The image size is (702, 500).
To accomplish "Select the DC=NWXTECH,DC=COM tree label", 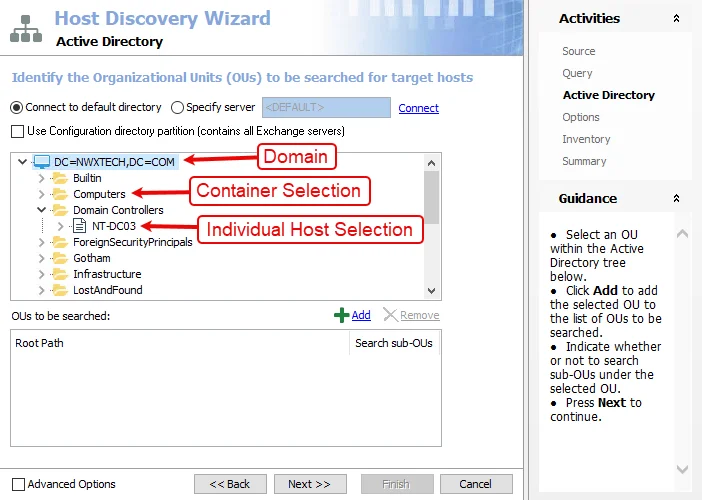I will (x=114, y=162).
